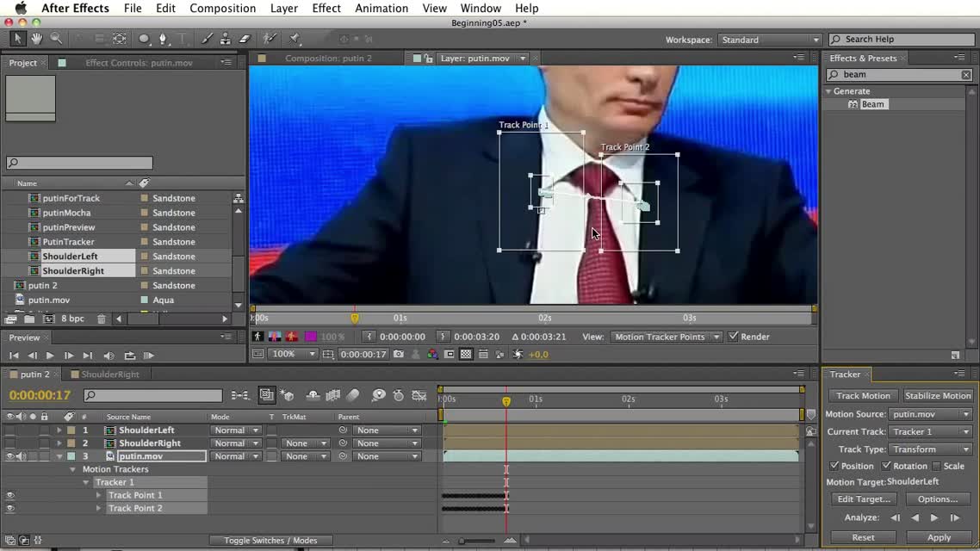Select the Zoom magnifier tool
980x551 pixels.
[x=56, y=39]
